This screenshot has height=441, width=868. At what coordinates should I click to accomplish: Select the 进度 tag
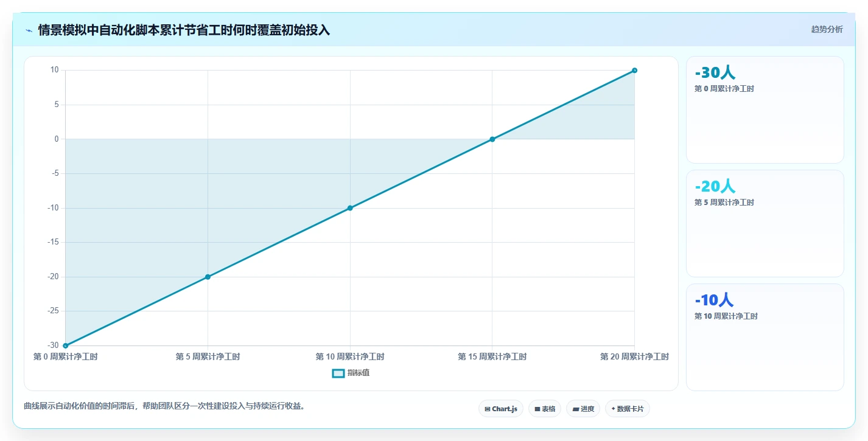583,409
